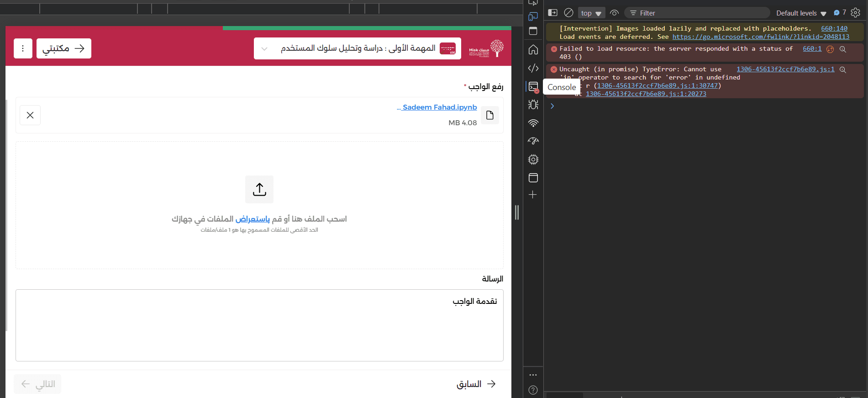Click the السابق previous button
Image resolution: width=868 pixels, height=398 pixels.
(x=476, y=384)
